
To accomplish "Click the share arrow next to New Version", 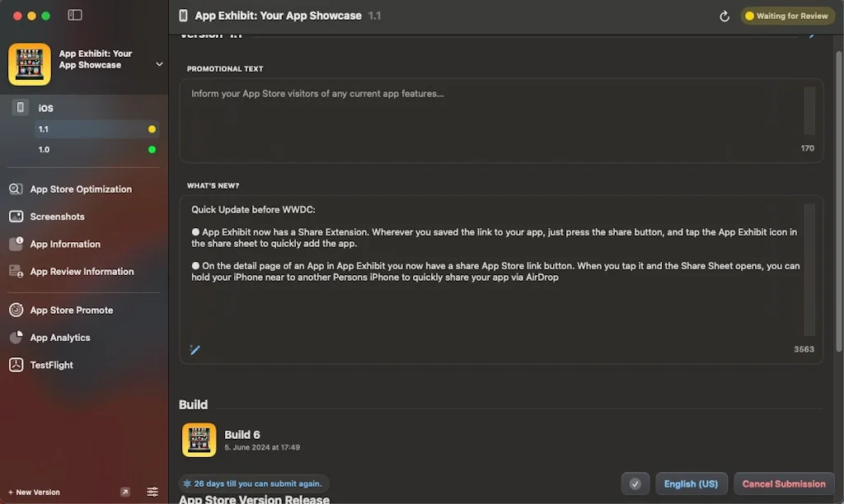I will coord(124,492).
